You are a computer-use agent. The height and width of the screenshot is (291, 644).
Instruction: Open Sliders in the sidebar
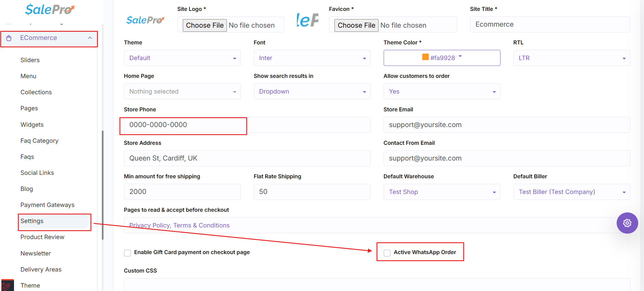(x=30, y=60)
